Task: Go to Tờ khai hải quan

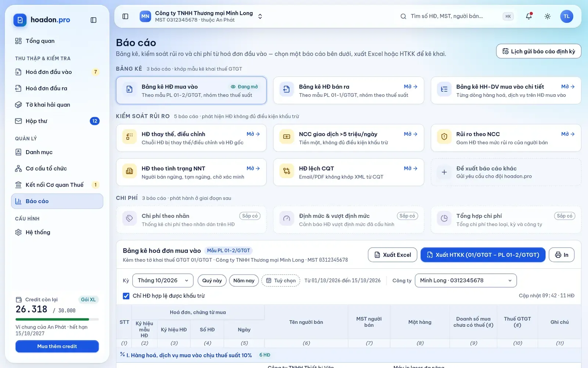Action: click(57, 105)
